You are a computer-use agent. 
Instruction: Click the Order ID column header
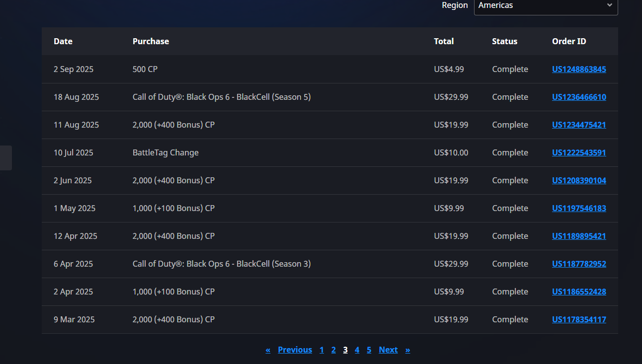(x=569, y=41)
